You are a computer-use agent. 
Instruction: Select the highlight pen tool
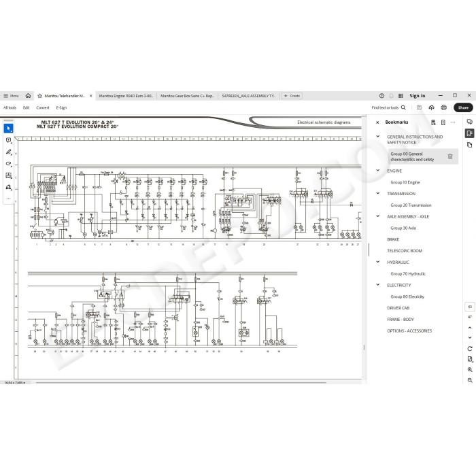pyautogui.click(x=8, y=152)
